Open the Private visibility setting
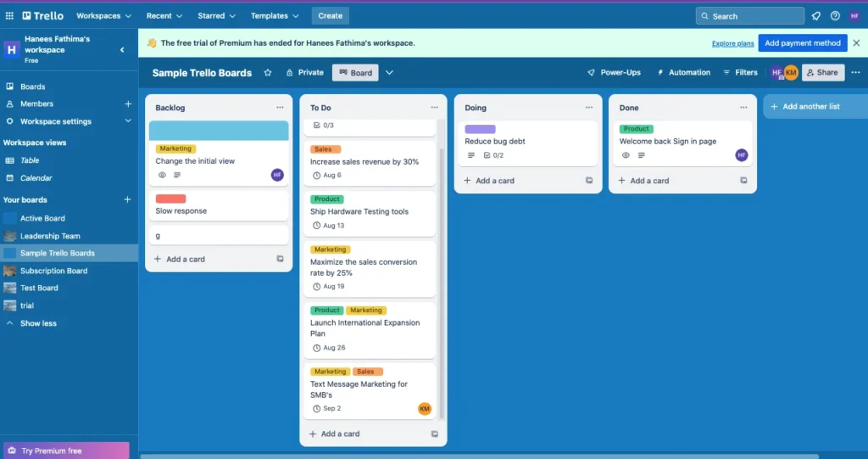Image resolution: width=868 pixels, height=459 pixels. (304, 73)
